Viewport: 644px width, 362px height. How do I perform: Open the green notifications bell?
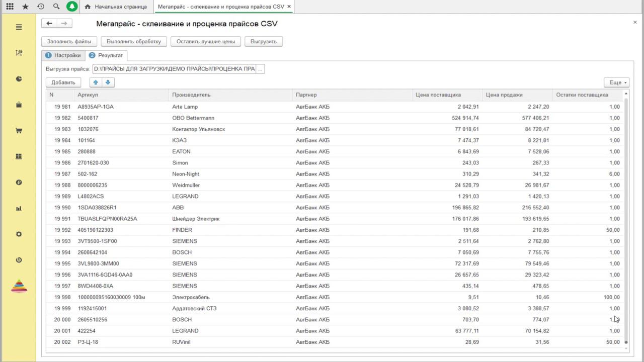(72, 7)
